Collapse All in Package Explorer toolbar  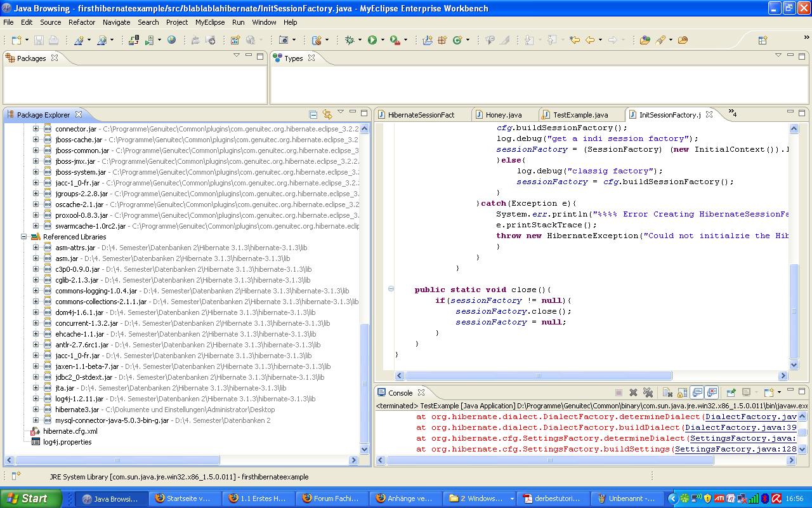[313, 114]
